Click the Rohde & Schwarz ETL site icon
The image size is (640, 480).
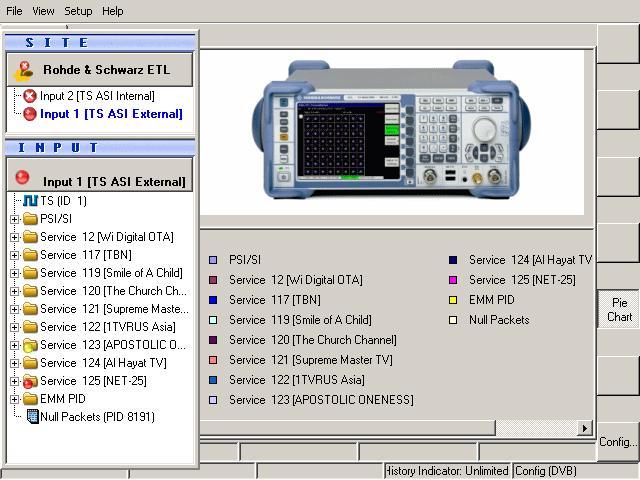coord(24,71)
